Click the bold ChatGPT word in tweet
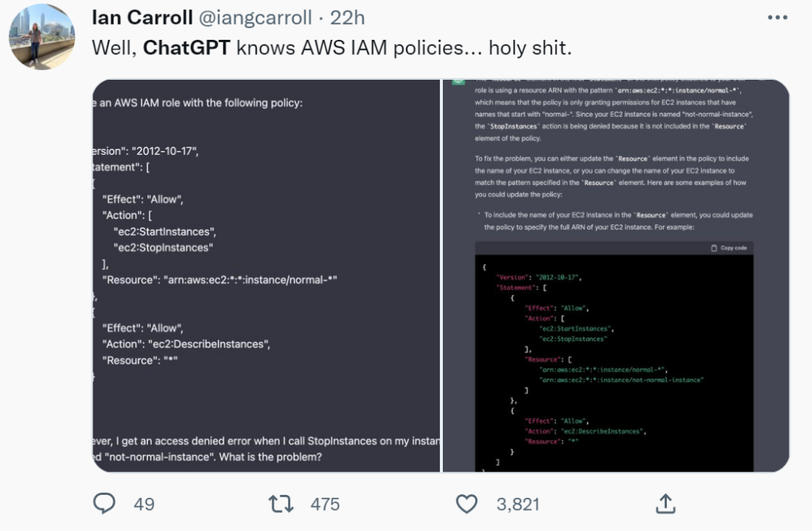This screenshot has height=531, width=812. 186,48
